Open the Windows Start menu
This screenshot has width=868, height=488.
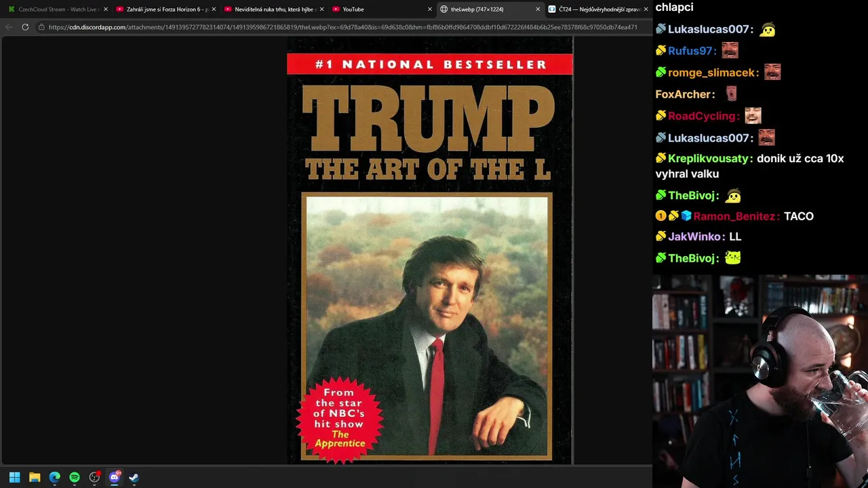tap(14, 477)
